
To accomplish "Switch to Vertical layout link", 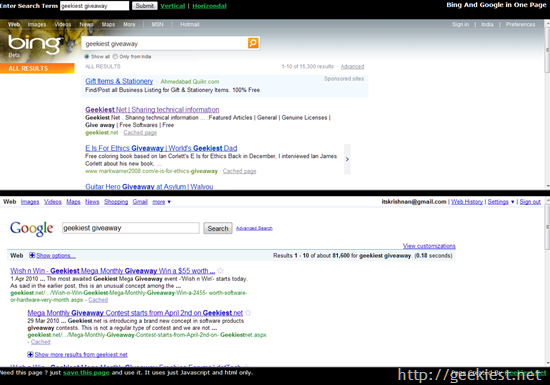I will point(173,6).
